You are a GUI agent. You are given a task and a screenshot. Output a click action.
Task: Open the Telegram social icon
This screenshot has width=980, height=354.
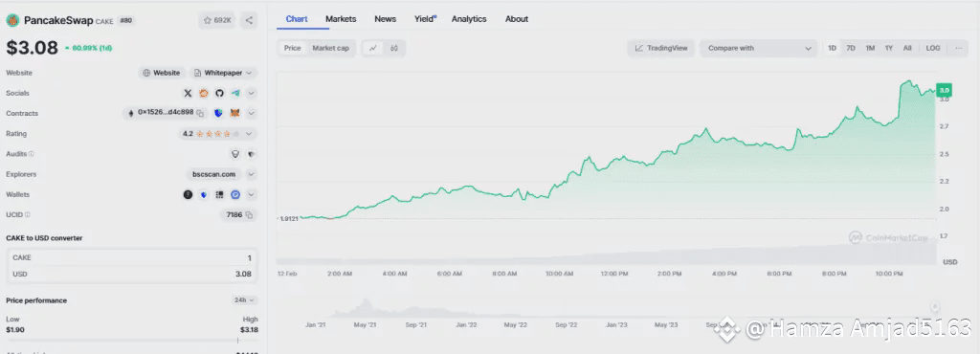click(x=235, y=93)
